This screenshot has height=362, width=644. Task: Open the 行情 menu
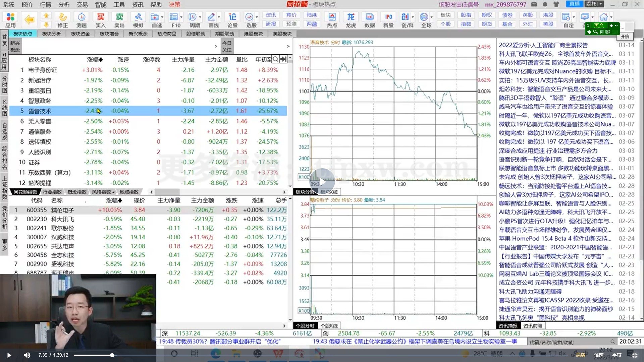(x=45, y=4)
